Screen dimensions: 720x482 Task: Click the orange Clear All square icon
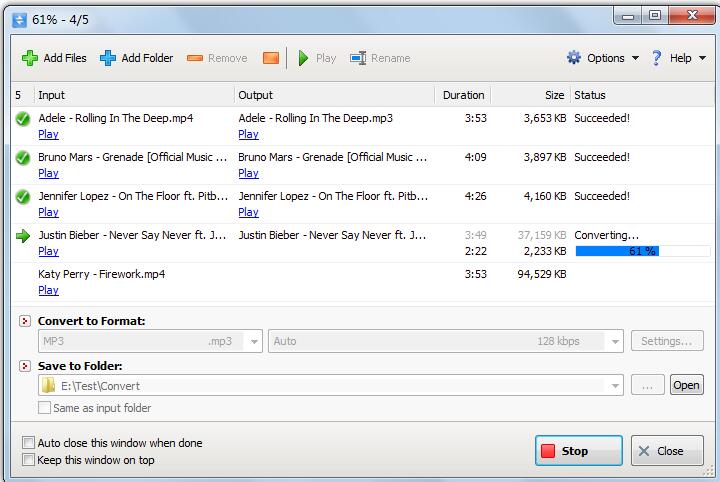click(x=271, y=58)
